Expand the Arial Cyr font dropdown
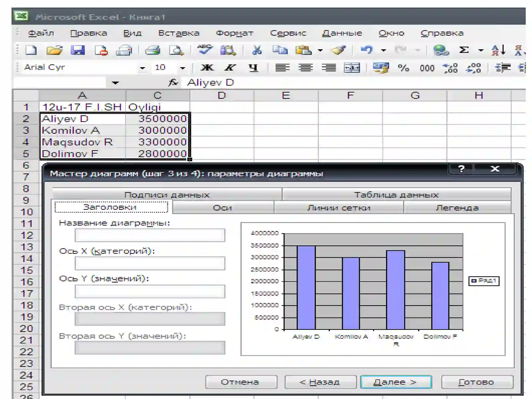 142,68
